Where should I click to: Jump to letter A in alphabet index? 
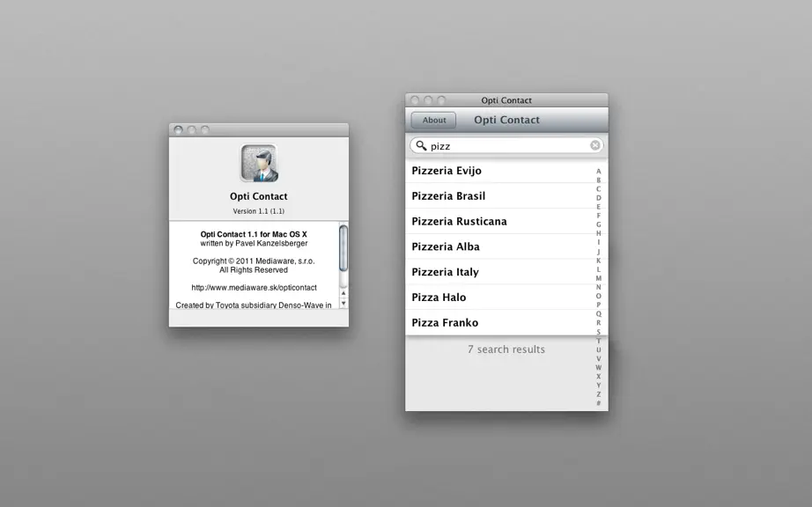coord(599,172)
